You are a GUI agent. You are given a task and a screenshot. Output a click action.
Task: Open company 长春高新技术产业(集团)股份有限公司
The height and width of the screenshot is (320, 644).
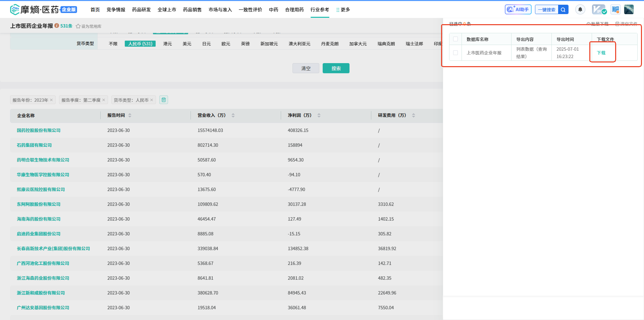pyautogui.click(x=53, y=248)
